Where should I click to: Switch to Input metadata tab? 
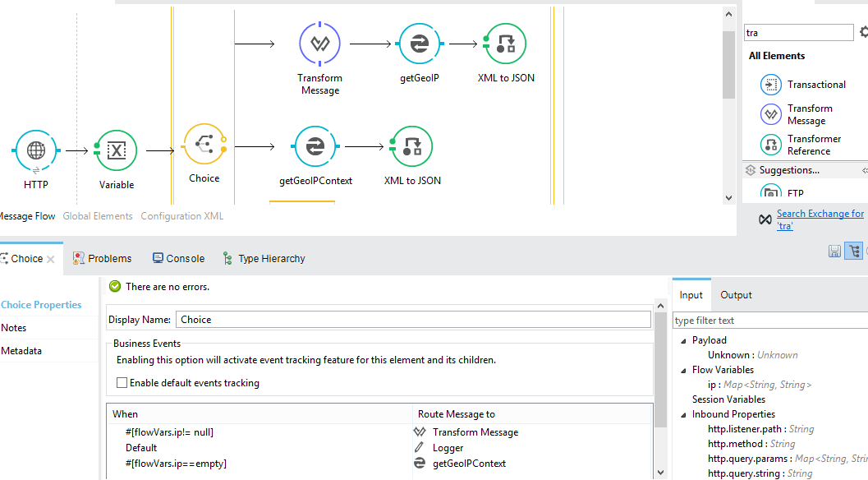pos(691,295)
